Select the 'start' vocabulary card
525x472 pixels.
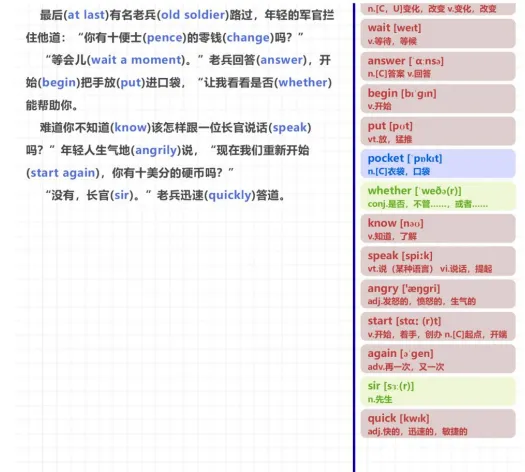(x=438, y=326)
